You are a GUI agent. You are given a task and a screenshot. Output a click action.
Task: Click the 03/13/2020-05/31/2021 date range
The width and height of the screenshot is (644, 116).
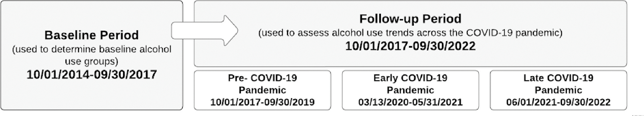coord(410,102)
